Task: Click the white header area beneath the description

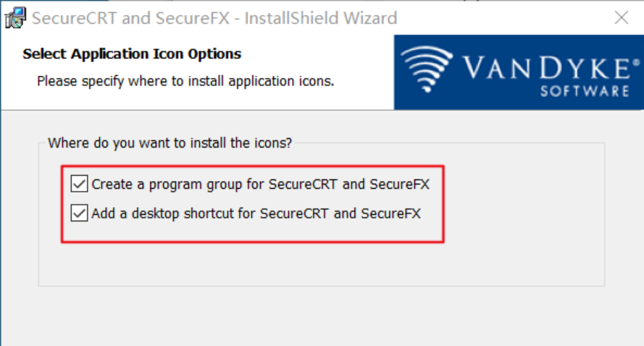Action: pyautogui.click(x=203, y=100)
